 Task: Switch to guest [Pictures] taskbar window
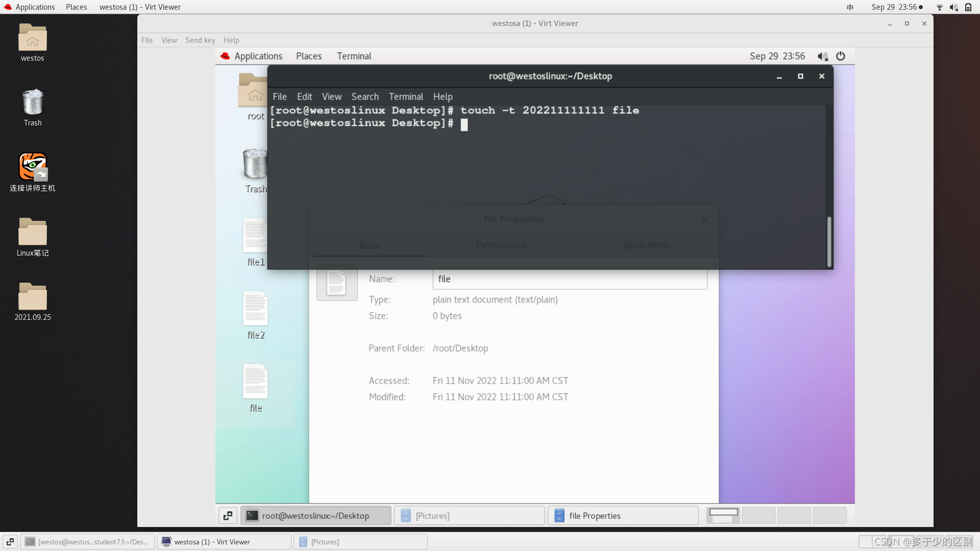click(x=469, y=515)
